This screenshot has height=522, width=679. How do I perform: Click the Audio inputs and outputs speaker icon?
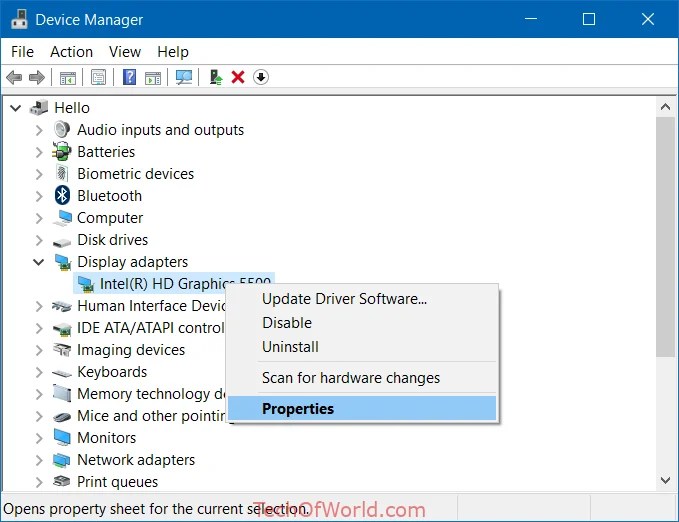(62, 130)
